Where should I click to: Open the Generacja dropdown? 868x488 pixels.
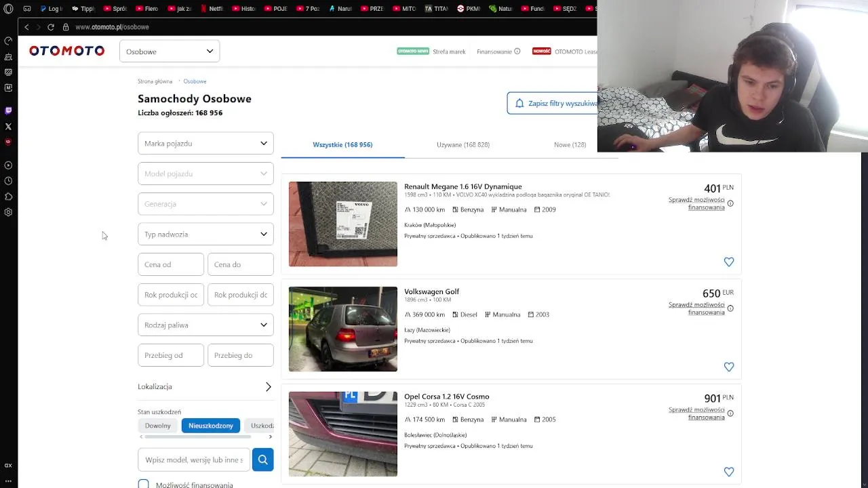[x=205, y=203]
